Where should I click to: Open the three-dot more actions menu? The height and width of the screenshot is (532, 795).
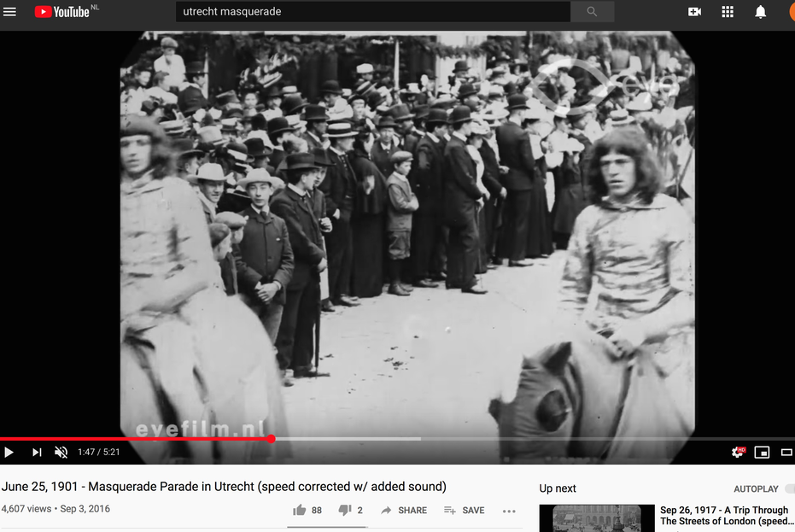[509, 511]
